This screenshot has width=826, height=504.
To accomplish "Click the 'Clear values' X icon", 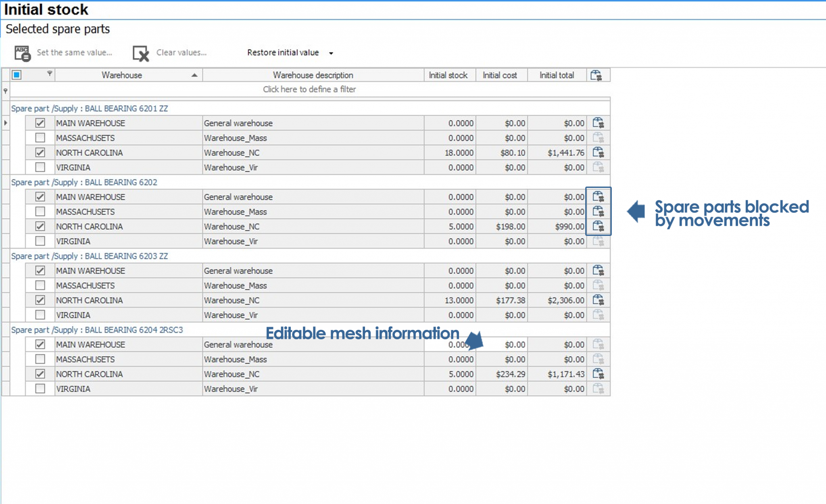I will coord(141,53).
